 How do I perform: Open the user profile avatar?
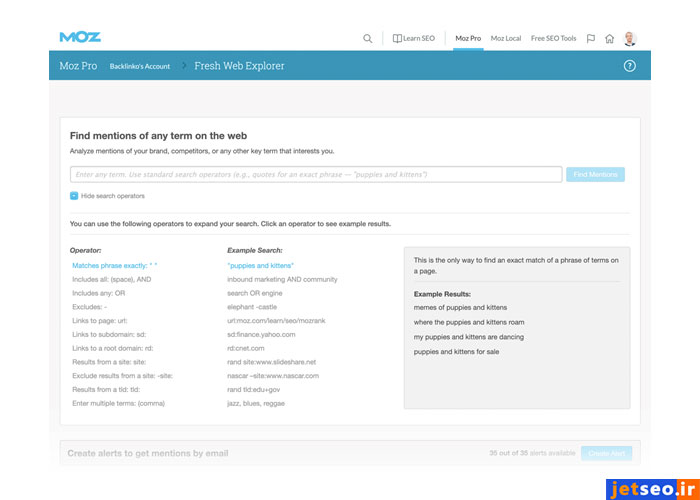[630, 38]
